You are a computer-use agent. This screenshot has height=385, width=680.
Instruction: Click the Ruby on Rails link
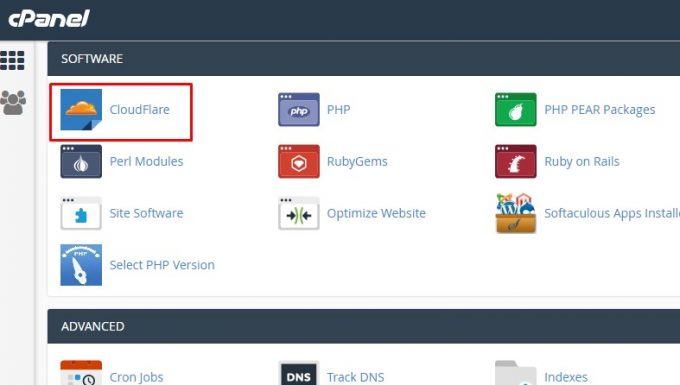coord(582,162)
